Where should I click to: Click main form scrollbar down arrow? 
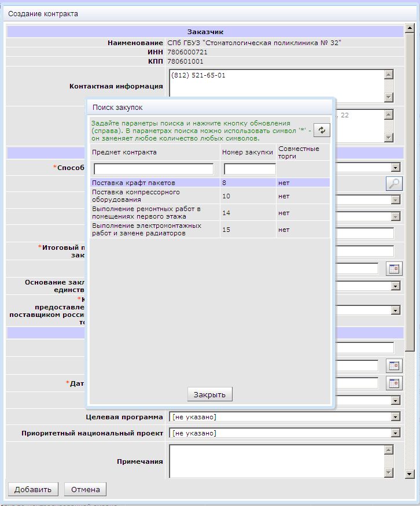pos(410,474)
